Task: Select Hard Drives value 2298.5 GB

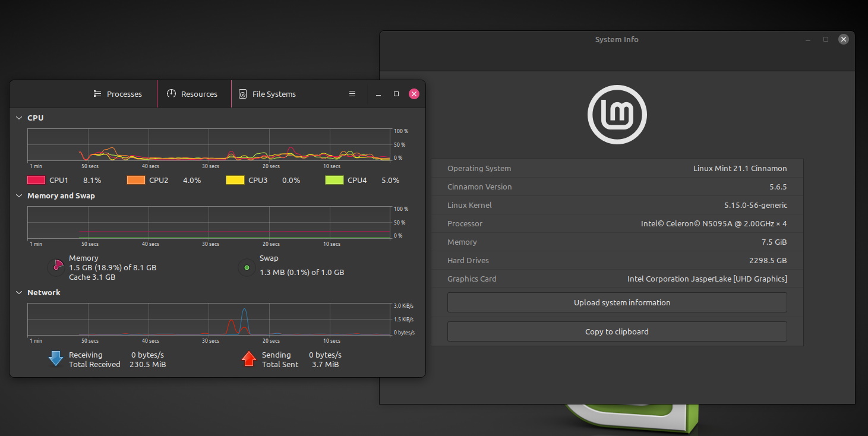Action: tap(768, 260)
